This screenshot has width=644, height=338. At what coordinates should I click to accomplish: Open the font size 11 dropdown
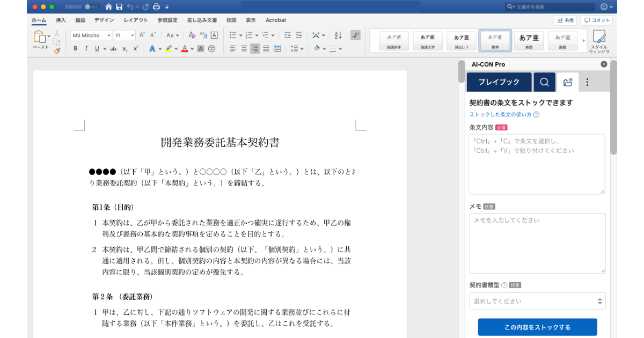pos(133,35)
